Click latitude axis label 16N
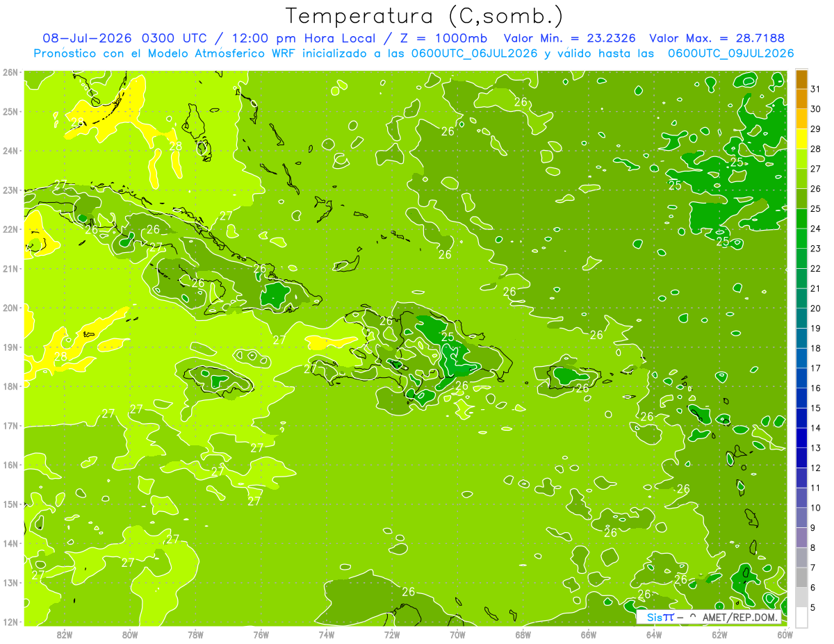834x644 pixels. [10, 465]
